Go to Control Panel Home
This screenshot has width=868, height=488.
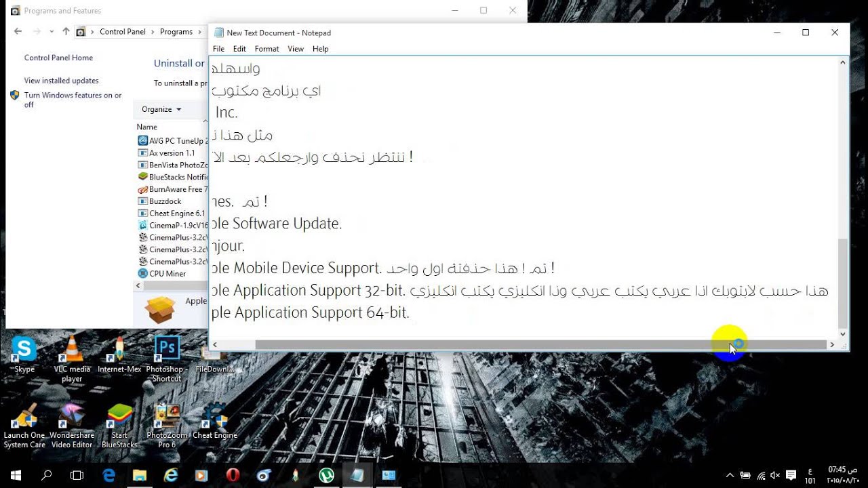58,58
